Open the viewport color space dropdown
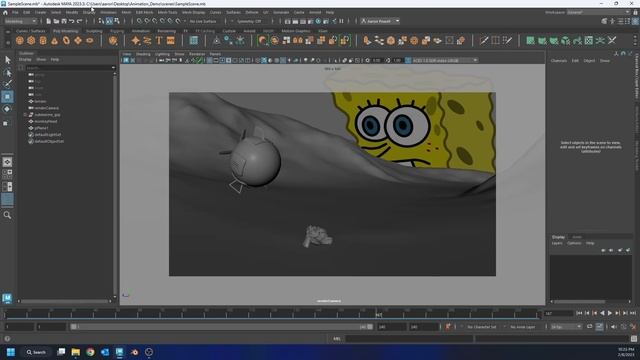This screenshot has height=360, width=640. [x=445, y=60]
